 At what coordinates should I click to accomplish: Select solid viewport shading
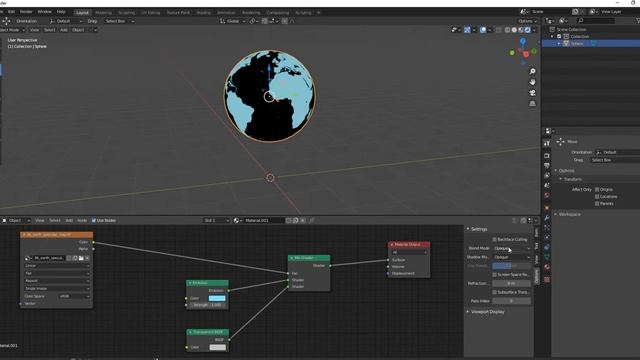(514, 30)
